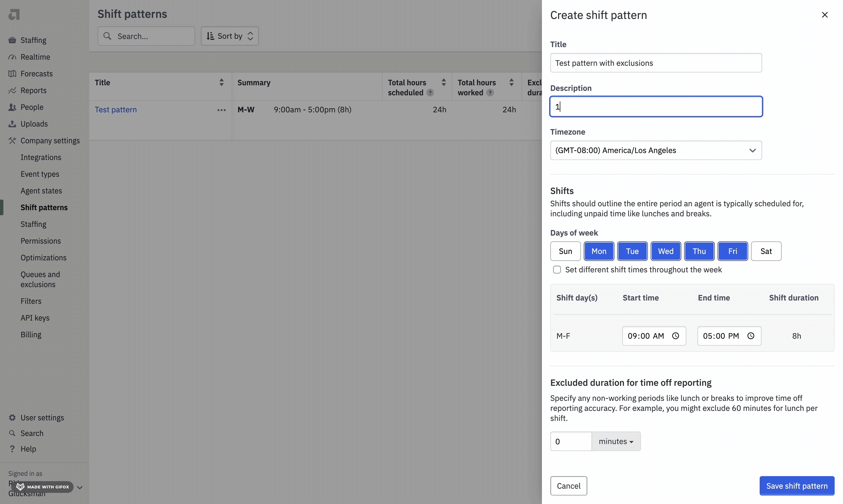Open Permissions settings
This screenshot has width=843, height=504.
(40, 241)
